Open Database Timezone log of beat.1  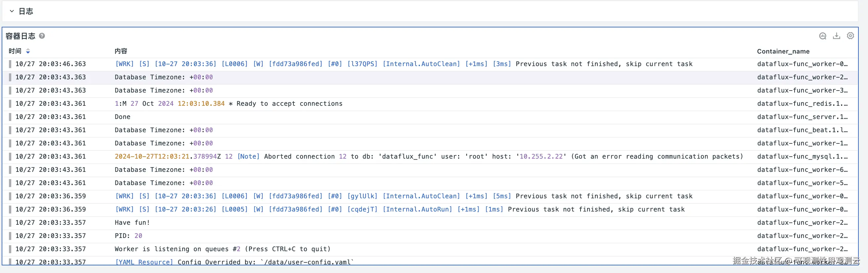[164, 130]
